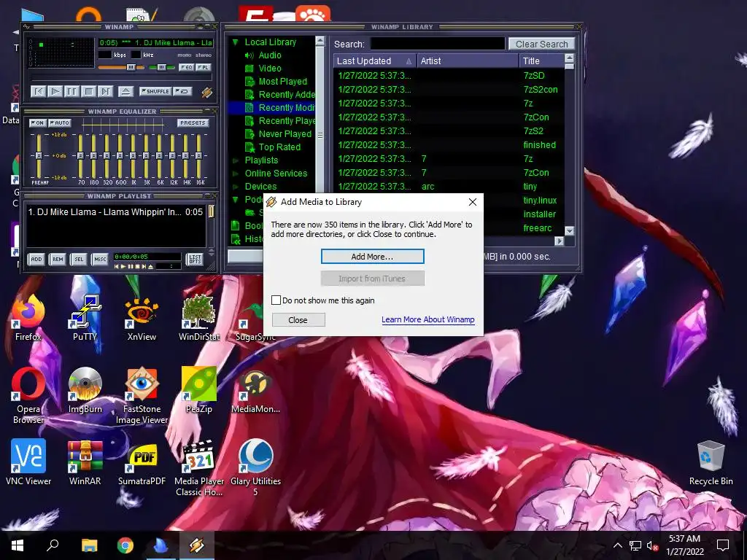Image resolution: width=747 pixels, height=560 pixels.
Task: Open the playlist LIST OPTS menu
Action: 195,259
